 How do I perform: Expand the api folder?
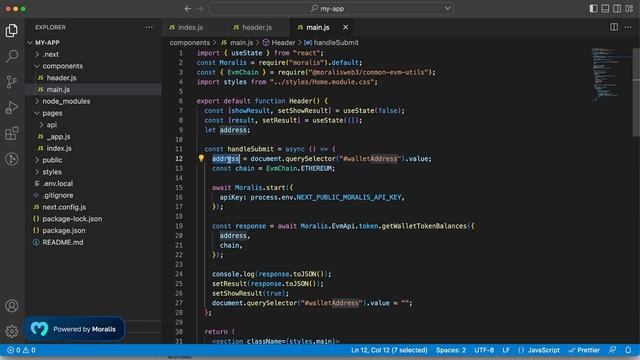click(51, 125)
